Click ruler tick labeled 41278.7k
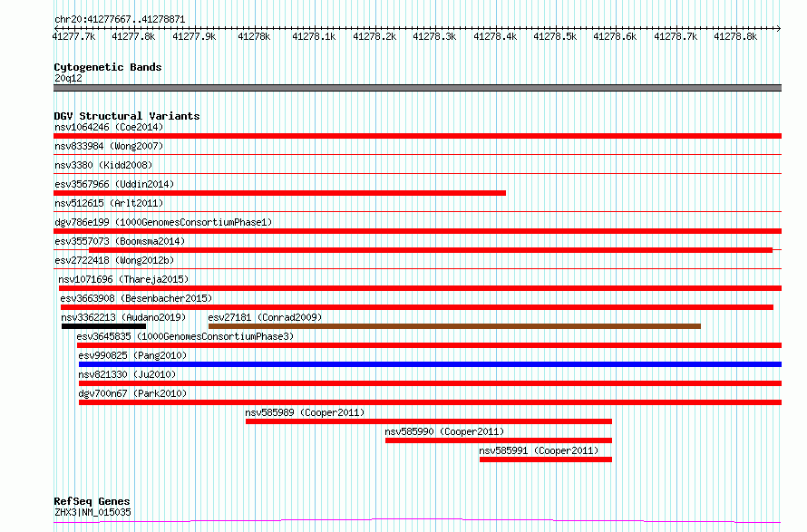 click(x=676, y=36)
